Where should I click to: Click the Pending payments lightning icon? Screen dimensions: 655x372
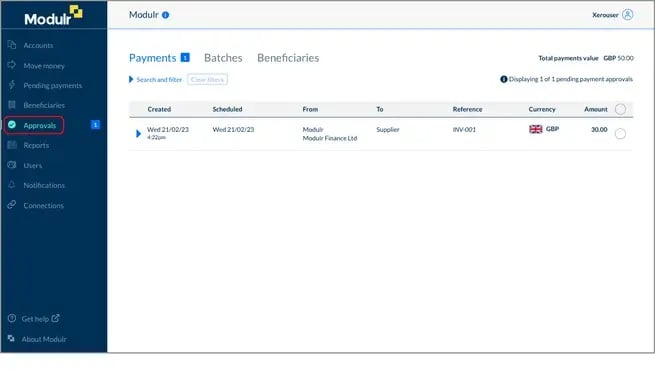pos(12,85)
